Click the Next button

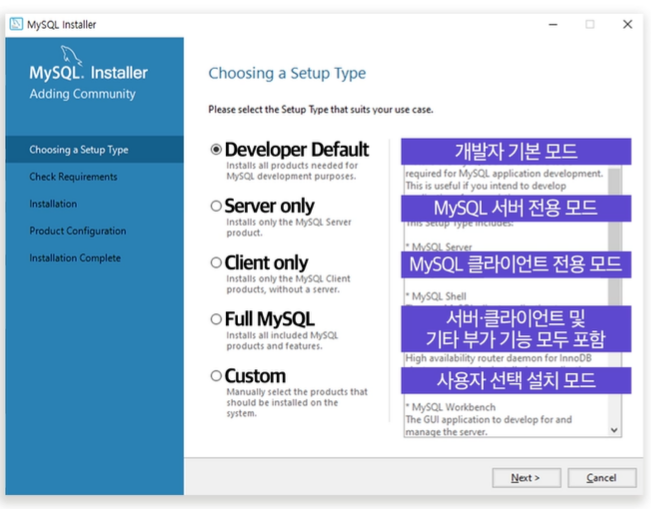526,478
